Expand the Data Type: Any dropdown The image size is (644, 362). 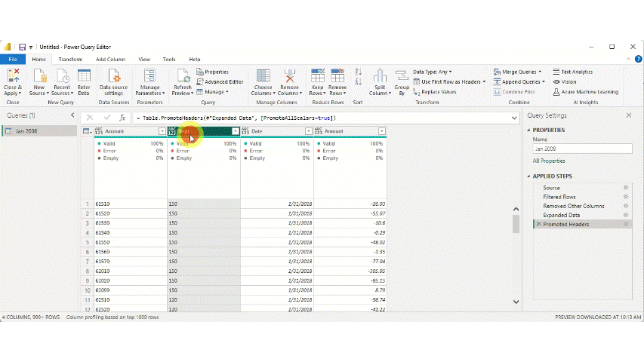(433, 72)
